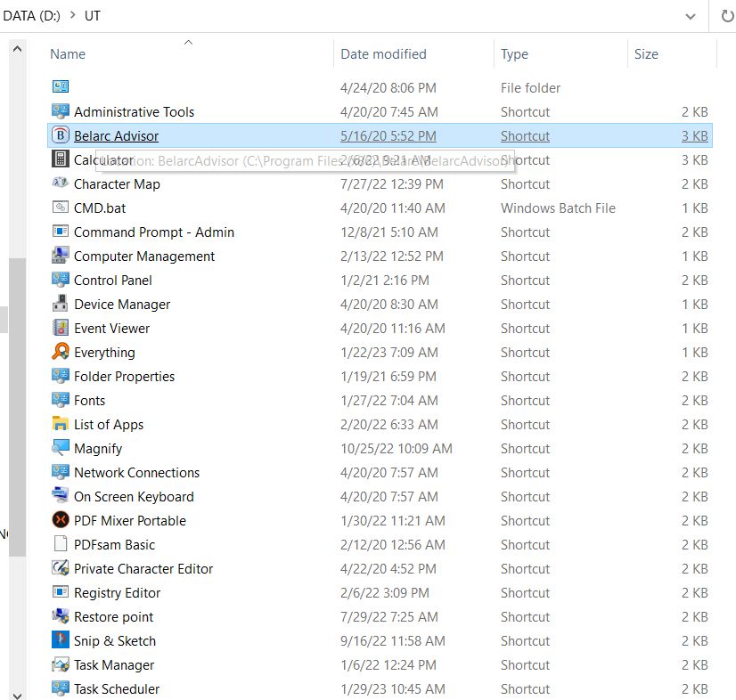Click the Private Character Editor icon

(60, 567)
